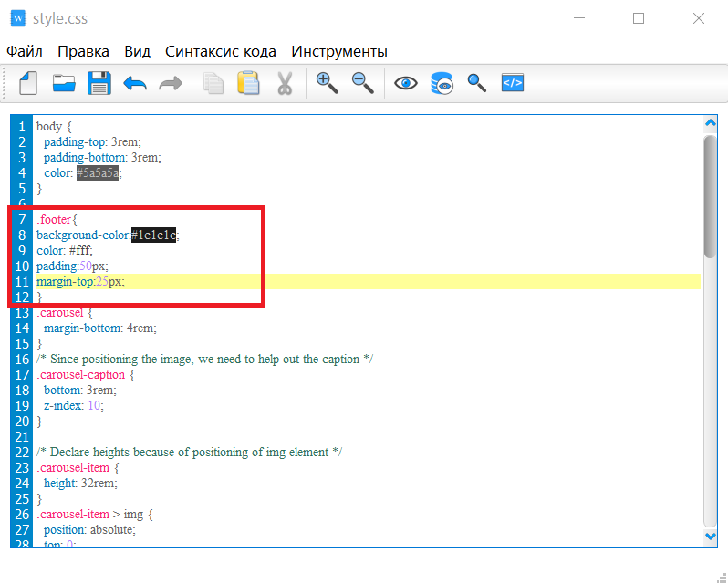Click the 'position: absolute;' line

point(90,529)
